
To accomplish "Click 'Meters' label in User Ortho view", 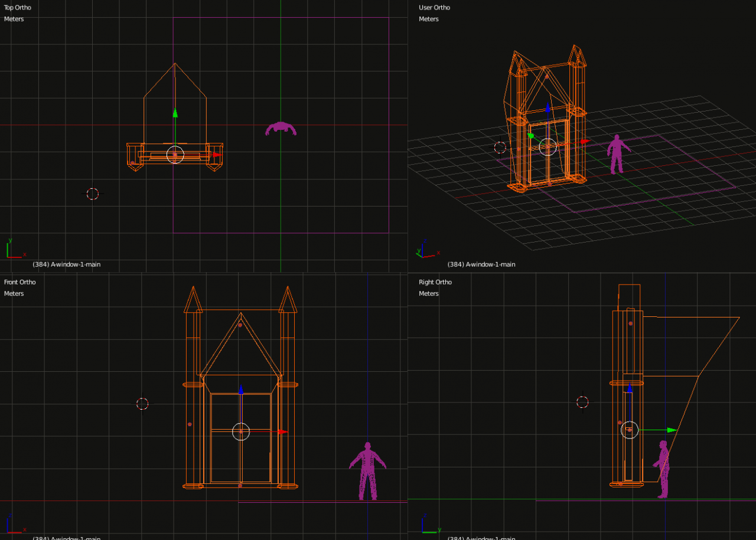I will point(429,19).
